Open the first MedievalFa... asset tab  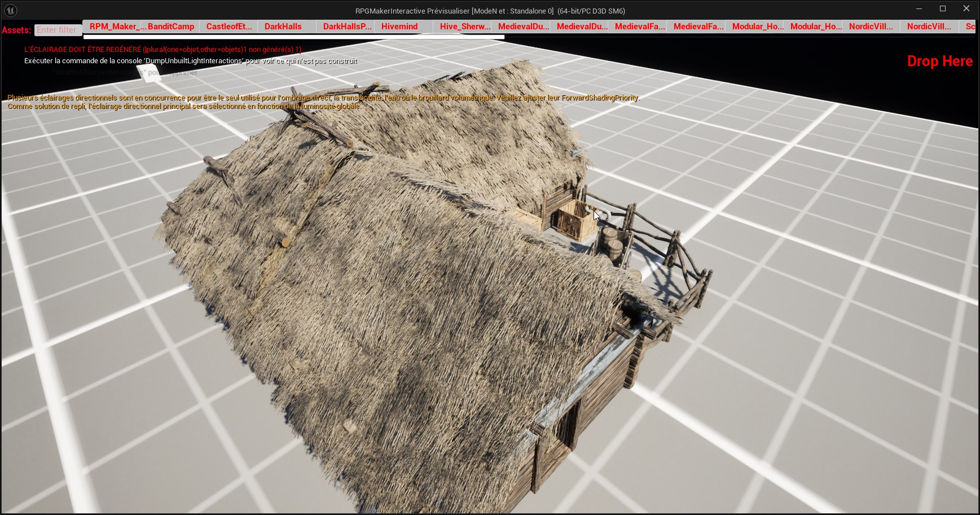pos(638,27)
